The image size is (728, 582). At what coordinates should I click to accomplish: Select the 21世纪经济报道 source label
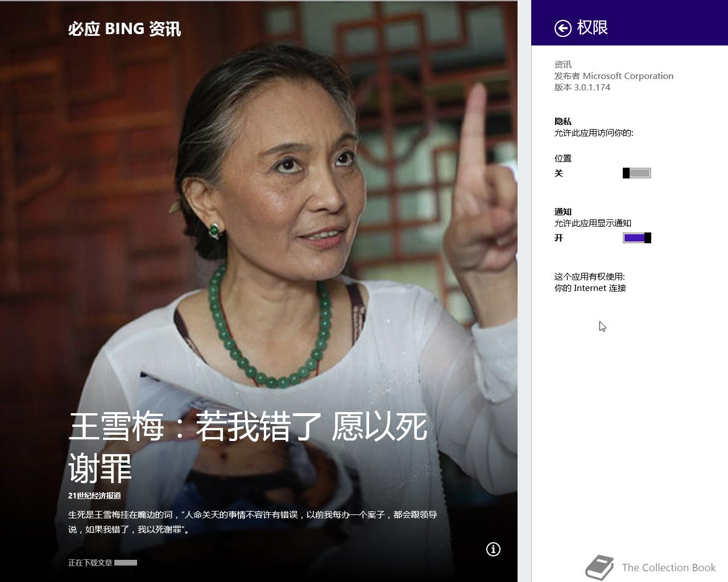(94, 496)
